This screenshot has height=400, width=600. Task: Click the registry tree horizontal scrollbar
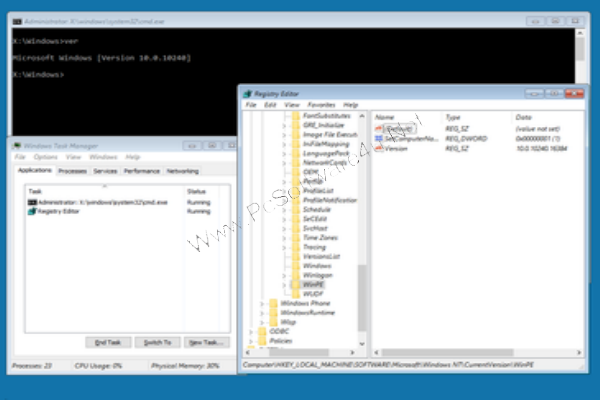coord(300,353)
